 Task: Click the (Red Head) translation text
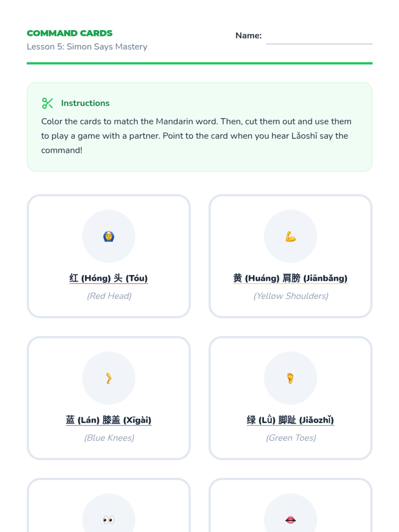[109, 296]
